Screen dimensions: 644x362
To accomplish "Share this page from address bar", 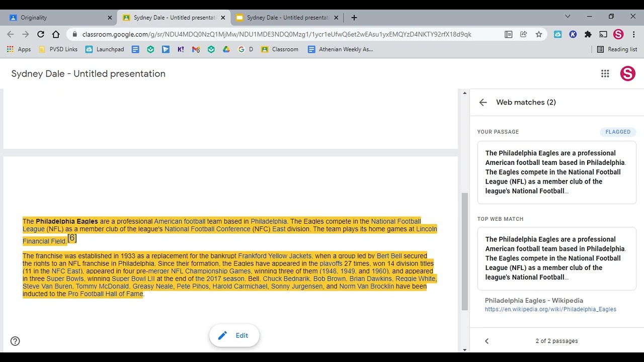I will coord(524,34).
